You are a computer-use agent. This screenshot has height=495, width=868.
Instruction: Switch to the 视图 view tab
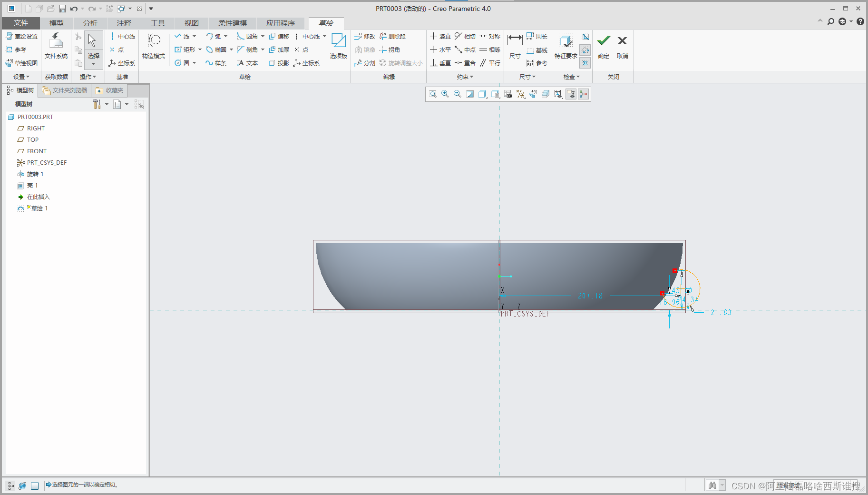(x=192, y=23)
